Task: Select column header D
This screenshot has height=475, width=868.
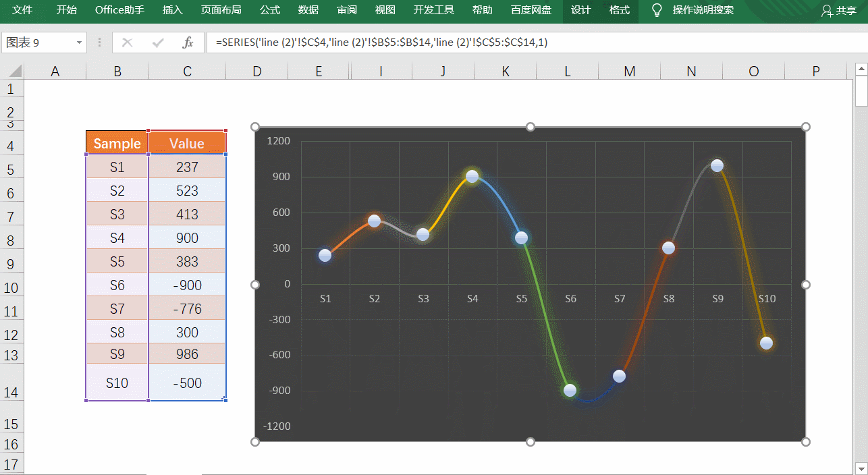Action: tap(256, 71)
